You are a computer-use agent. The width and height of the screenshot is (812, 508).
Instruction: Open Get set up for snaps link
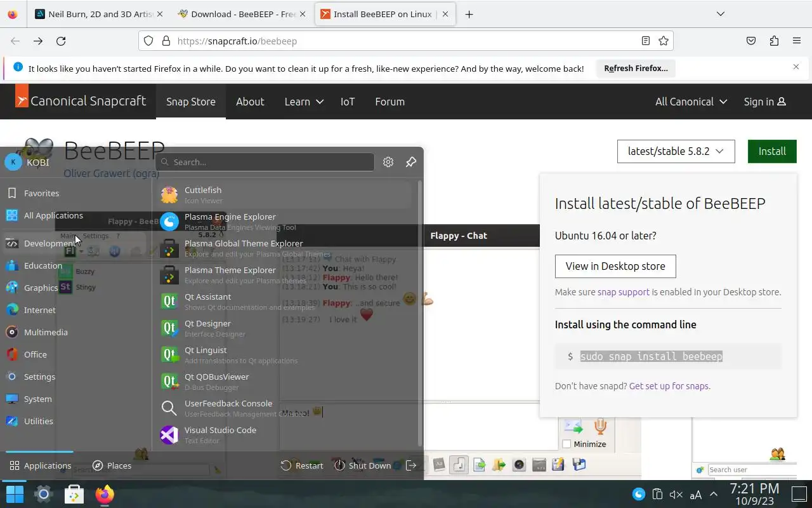(x=669, y=386)
